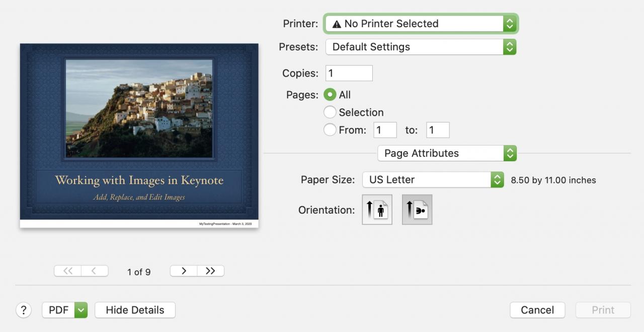Click the 'to' page number field
This screenshot has height=332, width=644.
(x=438, y=130)
